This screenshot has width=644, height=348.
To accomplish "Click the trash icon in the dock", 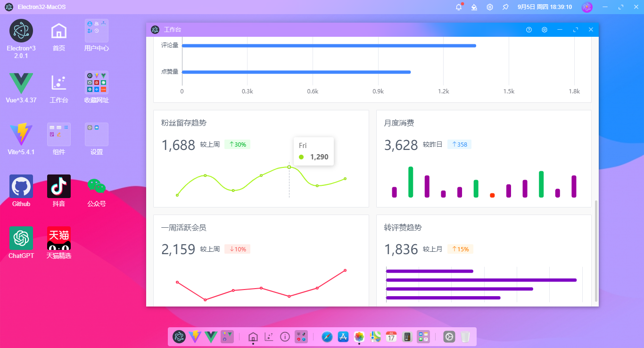I will [x=465, y=337].
